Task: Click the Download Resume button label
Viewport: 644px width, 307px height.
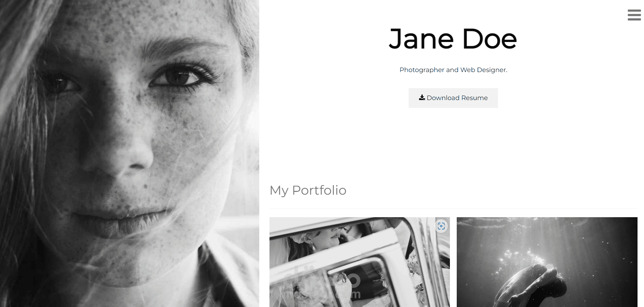Action: pyautogui.click(x=457, y=98)
